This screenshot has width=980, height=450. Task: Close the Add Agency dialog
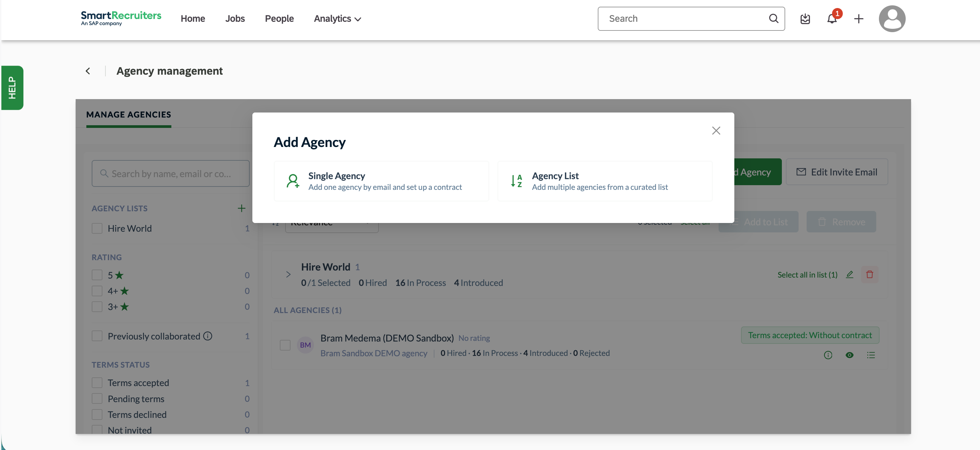pos(716,131)
